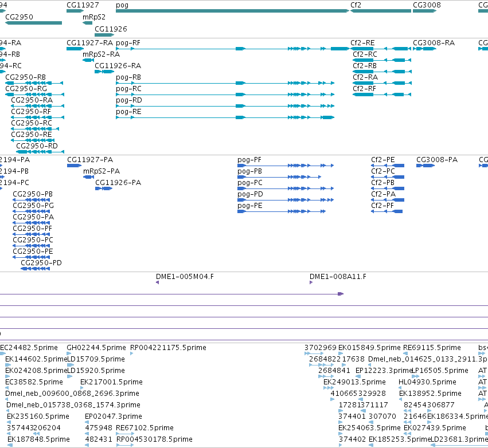This screenshot has width=488, height=448.
Task: Select the CG3008 gene feature
Action: (x=424, y=11)
